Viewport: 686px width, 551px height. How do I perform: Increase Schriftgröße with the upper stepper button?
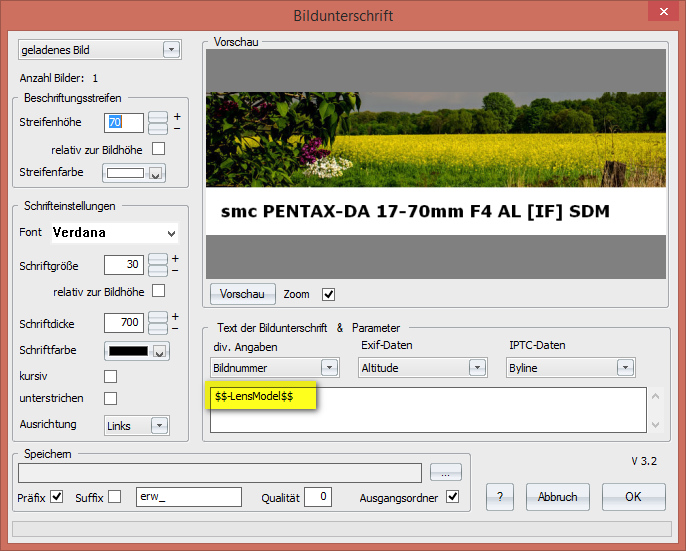158,259
